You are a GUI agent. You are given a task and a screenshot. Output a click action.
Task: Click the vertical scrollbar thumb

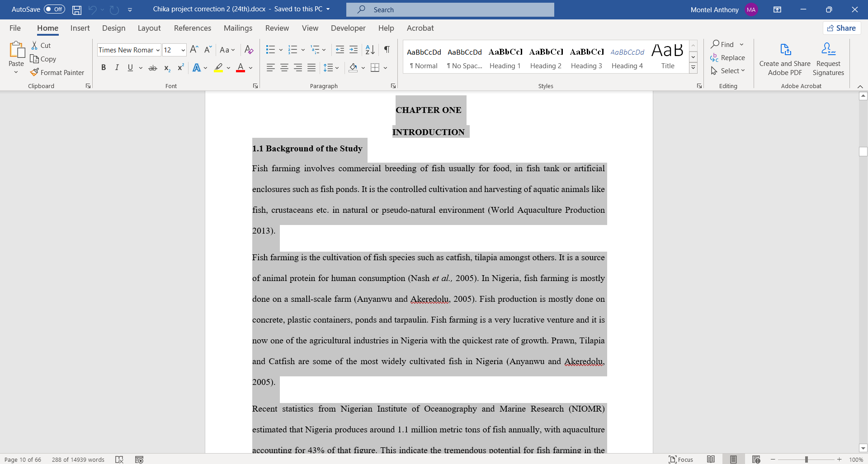pyautogui.click(x=863, y=152)
